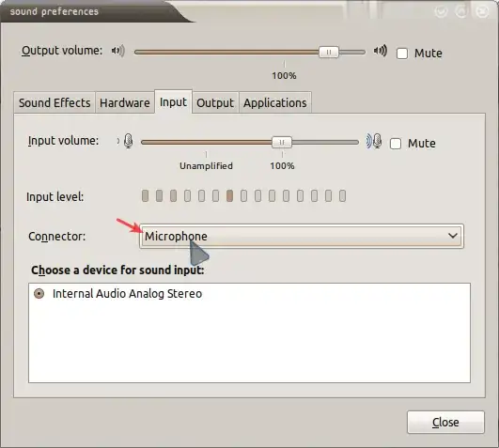Screen dimensions: 499x448
Task: Click the Output volume slider handle
Action: coord(329,52)
